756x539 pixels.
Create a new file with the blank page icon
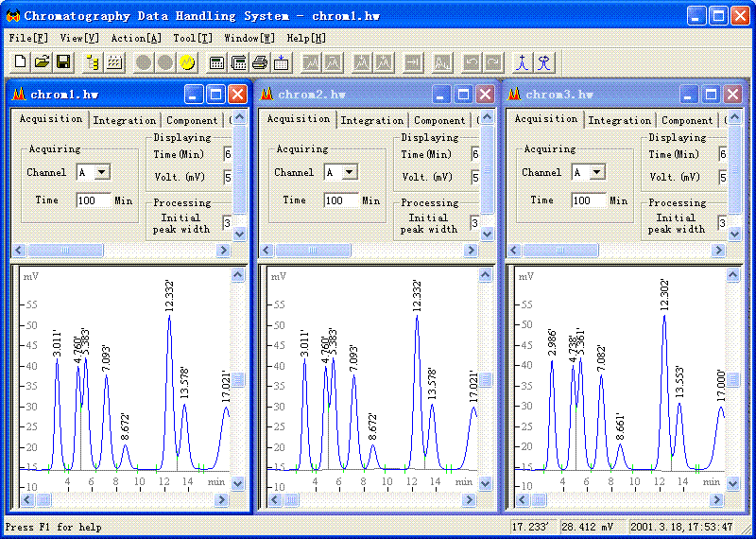tap(21, 61)
